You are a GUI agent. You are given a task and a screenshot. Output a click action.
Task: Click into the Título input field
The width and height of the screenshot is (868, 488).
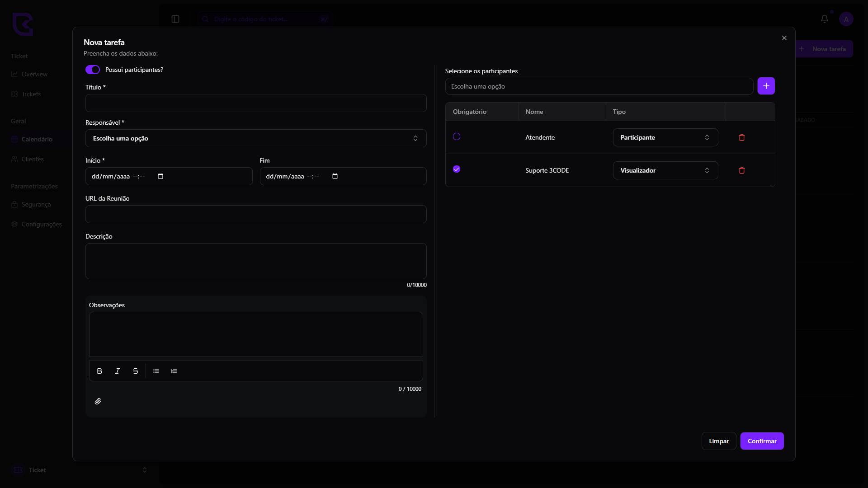coord(255,103)
